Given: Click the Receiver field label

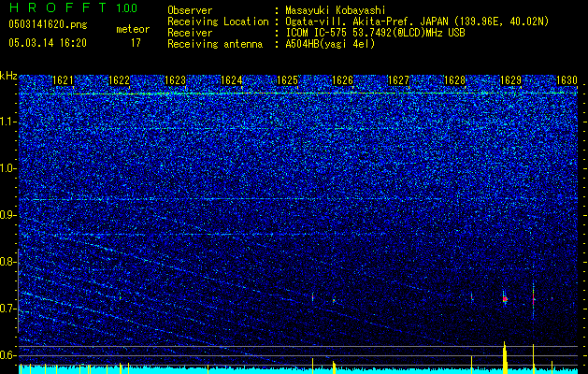Looking at the screenshot, I should click(x=190, y=33).
